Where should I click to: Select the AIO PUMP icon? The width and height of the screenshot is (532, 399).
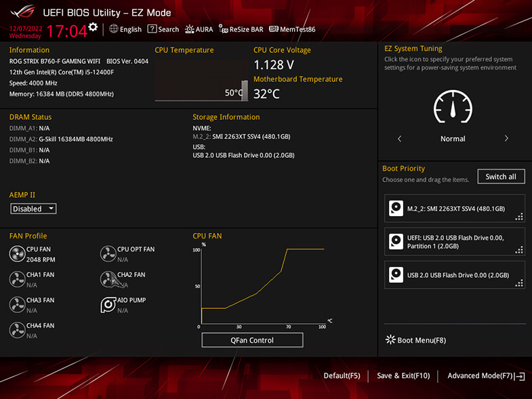point(108,305)
